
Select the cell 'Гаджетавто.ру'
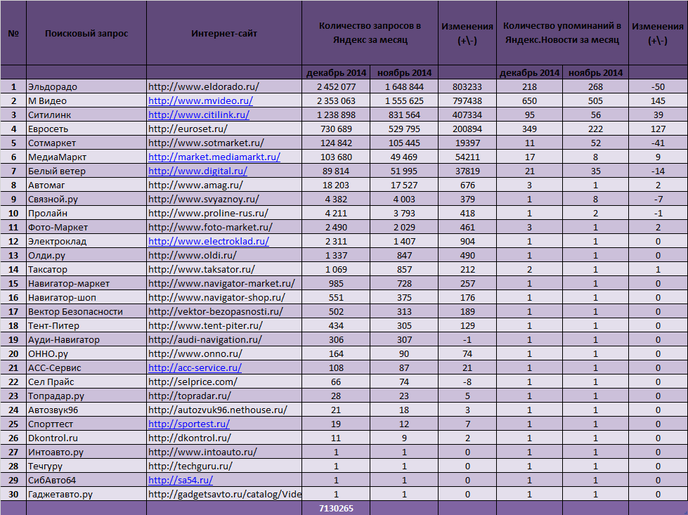pyautogui.click(x=86, y=494)
